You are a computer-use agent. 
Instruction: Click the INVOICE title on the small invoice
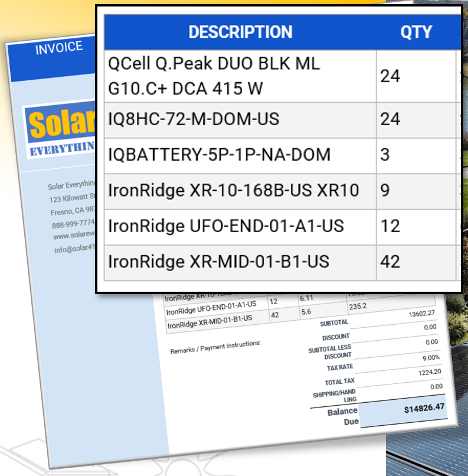pyautogui.click(x=59, y=48)
